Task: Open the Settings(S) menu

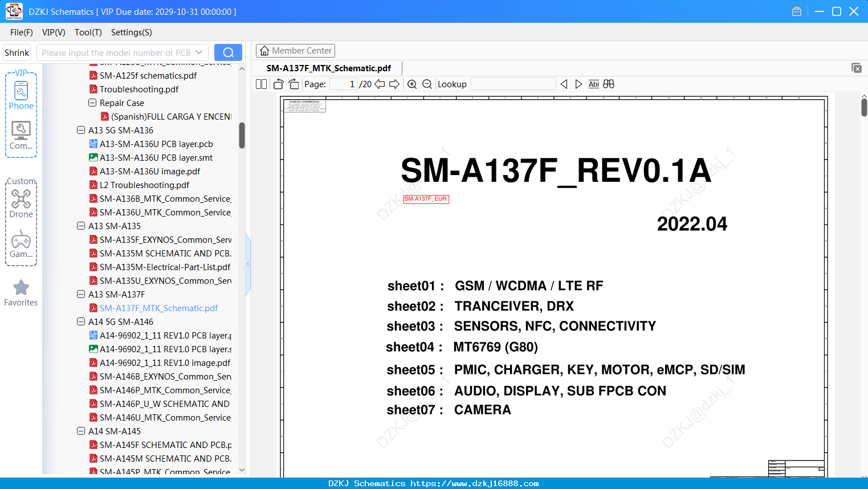Action: tap(132, 32)
